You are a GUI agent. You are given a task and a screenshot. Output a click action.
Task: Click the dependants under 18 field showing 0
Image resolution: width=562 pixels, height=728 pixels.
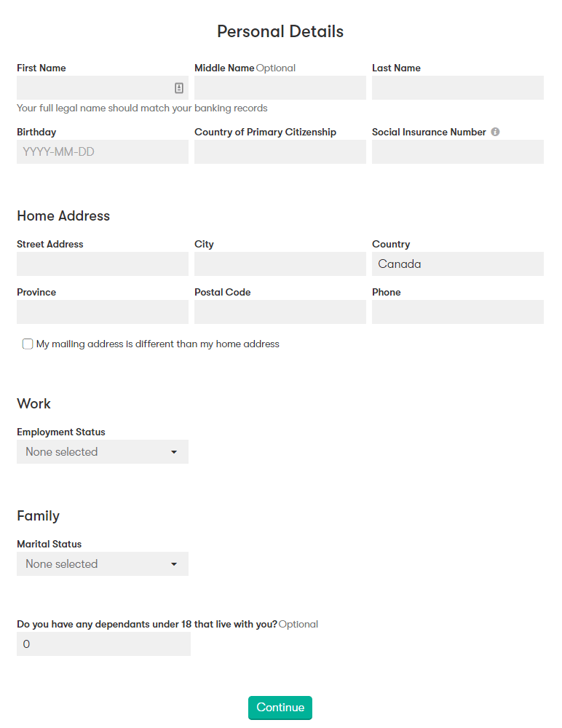click(103, 644)
